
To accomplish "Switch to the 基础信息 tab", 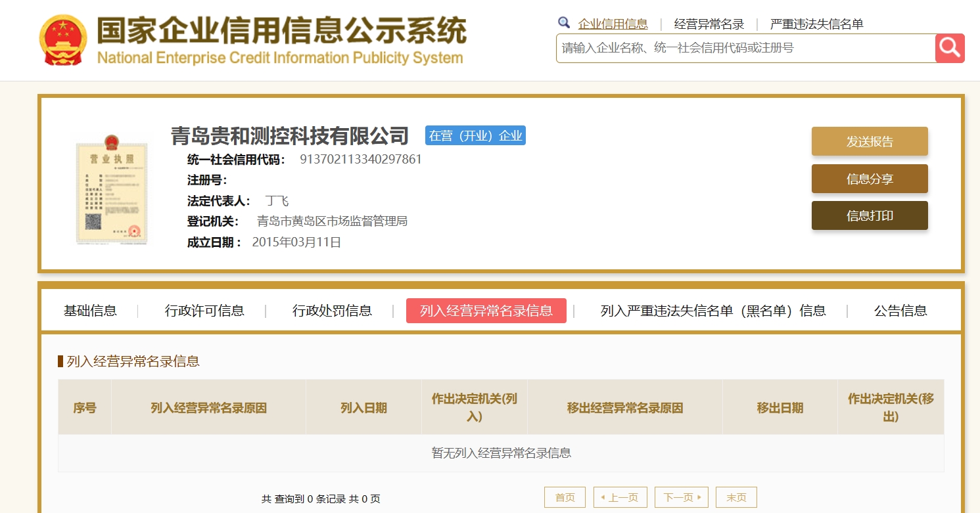I will [x=90, y=311].
